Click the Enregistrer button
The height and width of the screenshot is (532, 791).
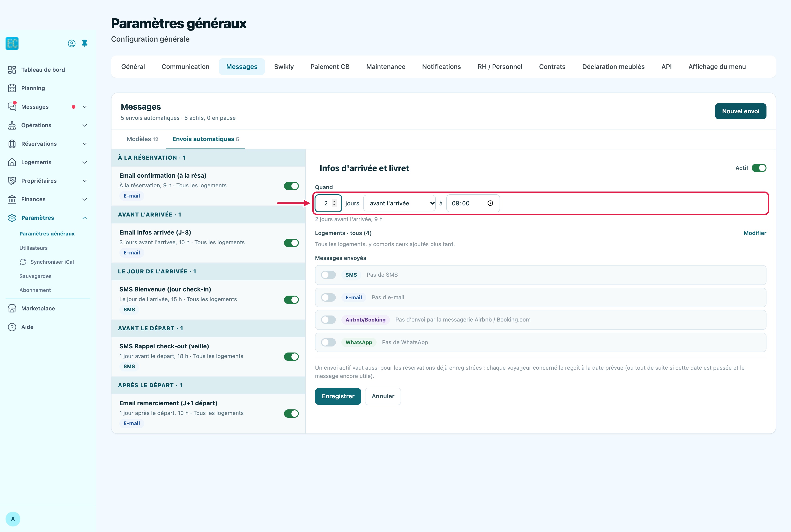tap(338, 396)
